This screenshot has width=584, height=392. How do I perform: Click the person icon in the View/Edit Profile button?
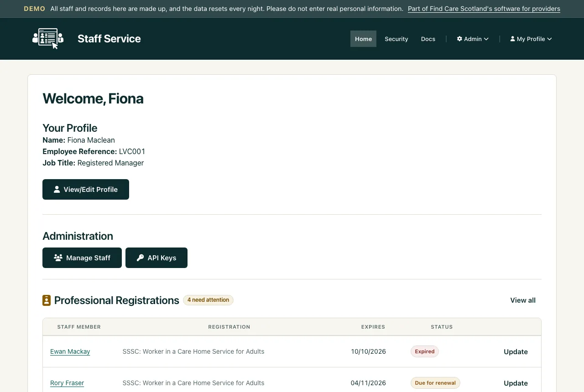click(x=57, y=189)
